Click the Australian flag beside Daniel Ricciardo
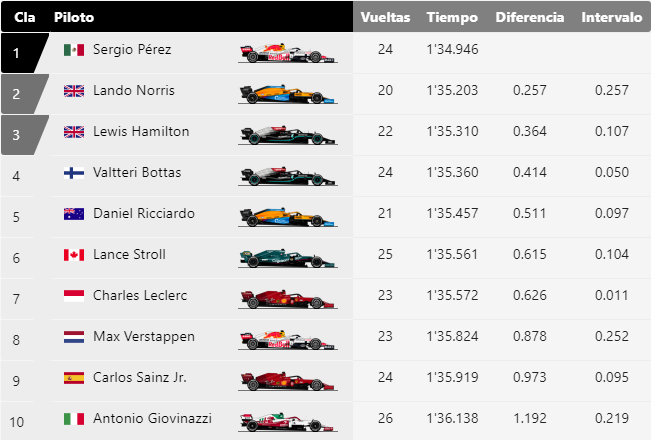This screenshot has height=440, width=651. point(74,214)
